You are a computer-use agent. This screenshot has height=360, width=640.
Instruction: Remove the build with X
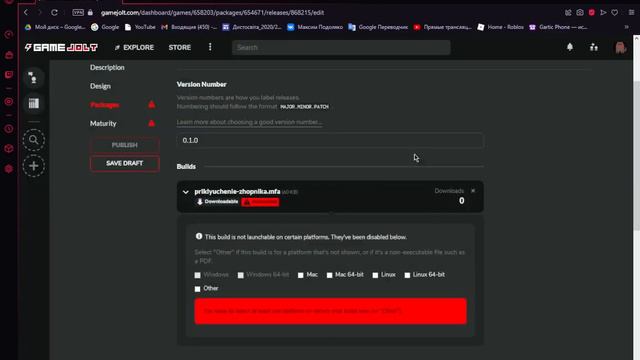tap(473, 191)
